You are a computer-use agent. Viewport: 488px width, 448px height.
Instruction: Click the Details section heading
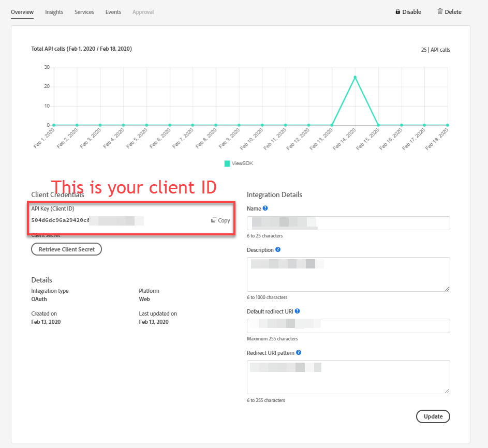pos(42,280)
